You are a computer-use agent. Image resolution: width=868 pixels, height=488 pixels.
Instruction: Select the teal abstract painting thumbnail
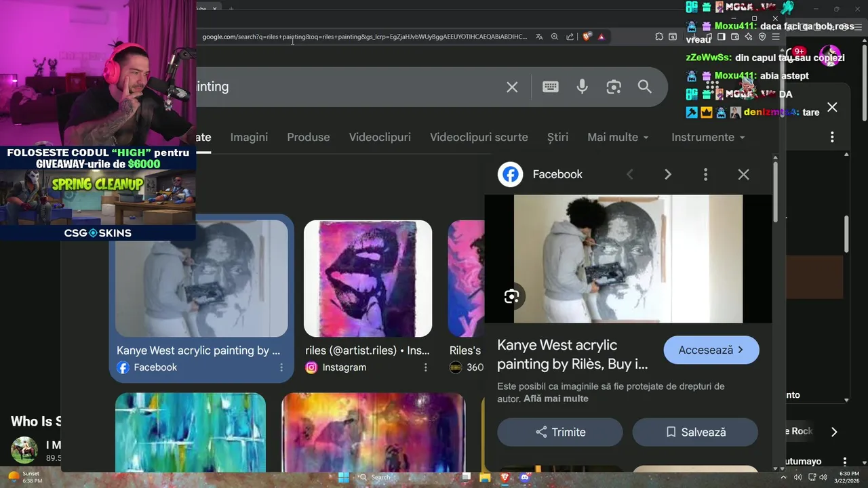point(191,432)
